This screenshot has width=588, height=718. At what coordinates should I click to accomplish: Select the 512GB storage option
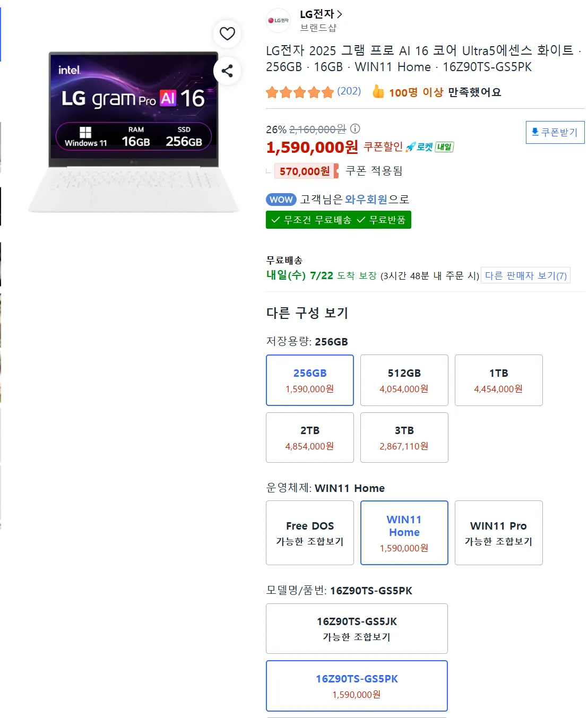click(404, 380)
